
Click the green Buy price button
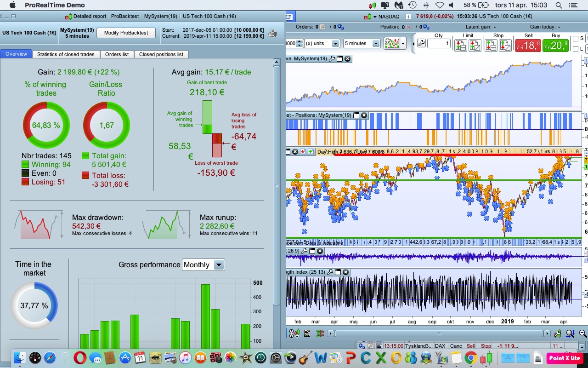[555, 45]
